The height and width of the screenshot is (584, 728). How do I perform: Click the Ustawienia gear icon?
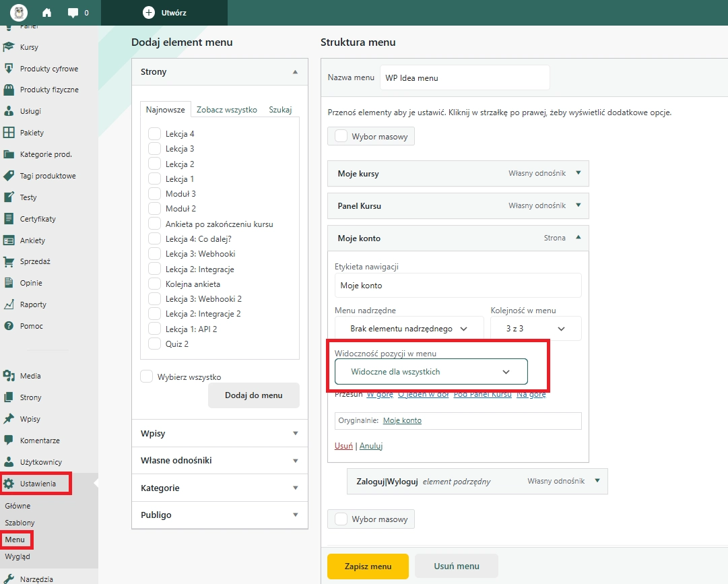[x=9, y=484]
